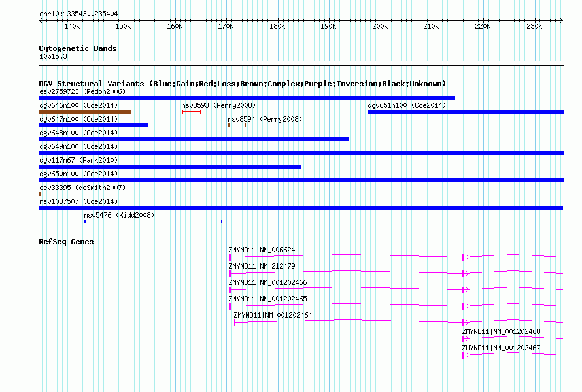Click the small esv33395 (deSmith2007) brown block
The width and height of the screenshot is (582, 392).
(40, 194)
